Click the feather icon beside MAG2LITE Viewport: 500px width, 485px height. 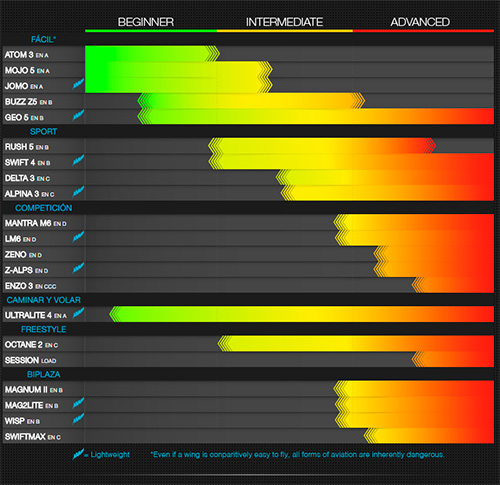pyautogui.click(x=78, y=403)
